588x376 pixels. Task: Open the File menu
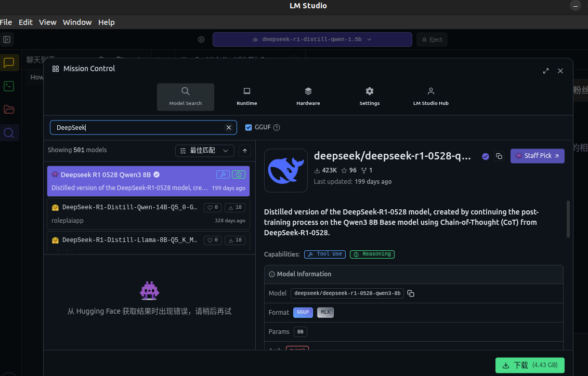tap(6, 22)
